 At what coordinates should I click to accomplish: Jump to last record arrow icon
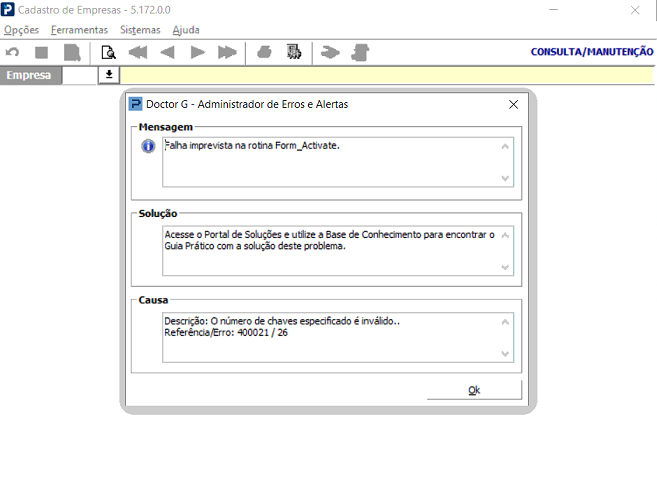[x=227, y=52]
